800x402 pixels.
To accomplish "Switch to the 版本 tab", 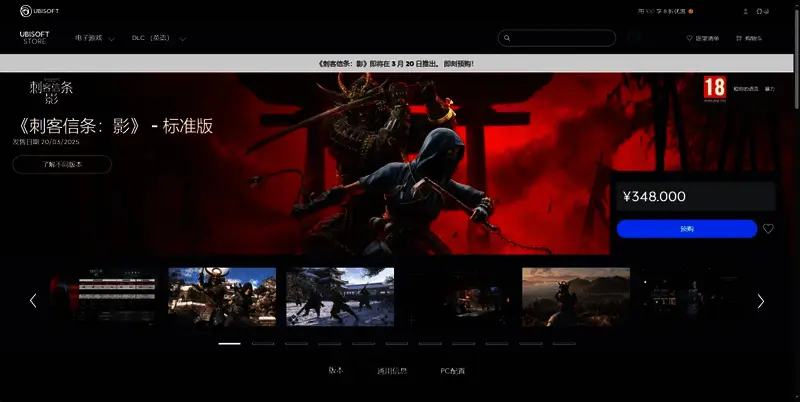I will (x=336, y=370).
